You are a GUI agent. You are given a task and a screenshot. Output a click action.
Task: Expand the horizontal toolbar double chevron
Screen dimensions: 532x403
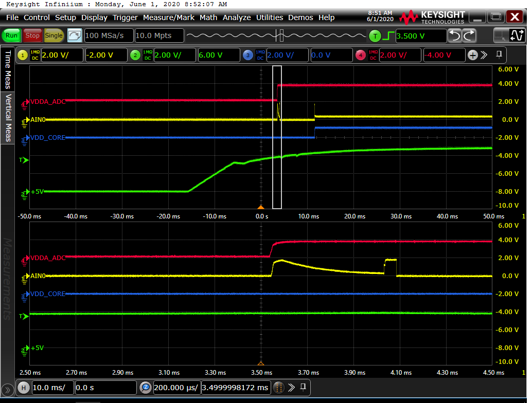pos(291,388)
